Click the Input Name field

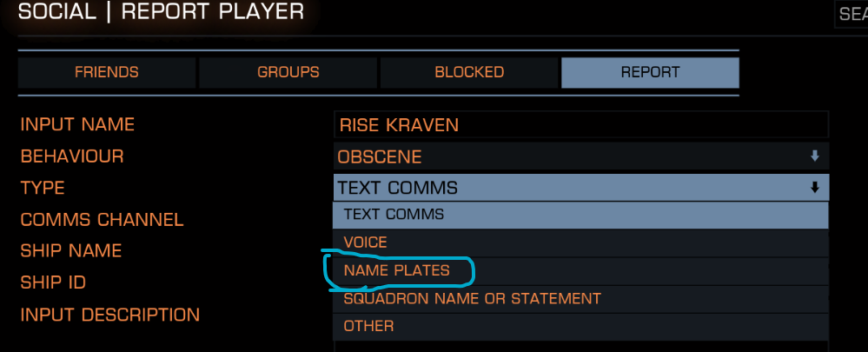pos(580,125)
